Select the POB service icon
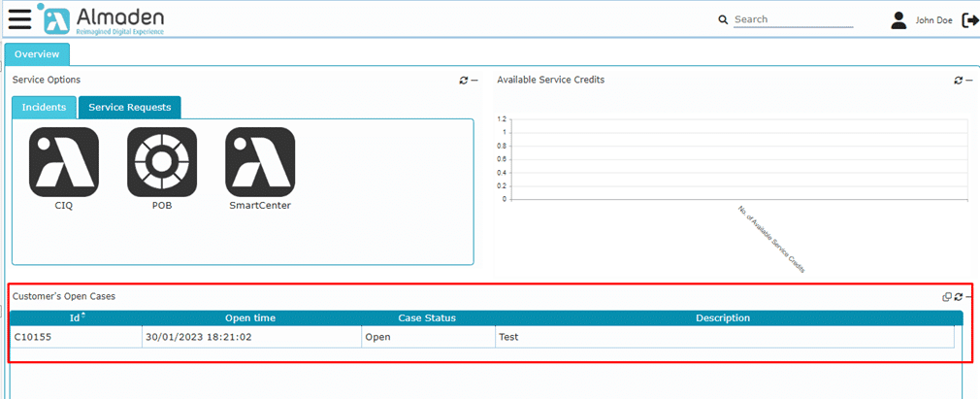 [x=162, y=162]
